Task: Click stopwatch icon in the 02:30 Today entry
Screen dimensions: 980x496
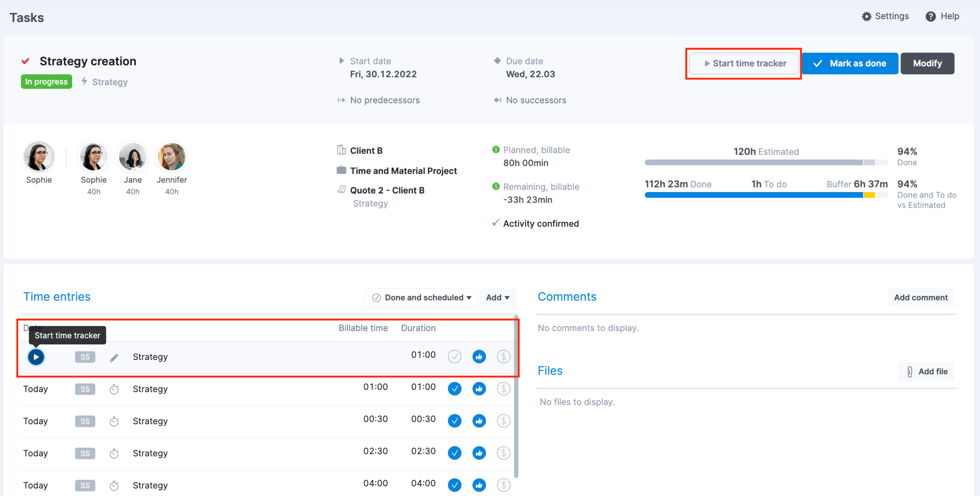Action: [114, 453]
